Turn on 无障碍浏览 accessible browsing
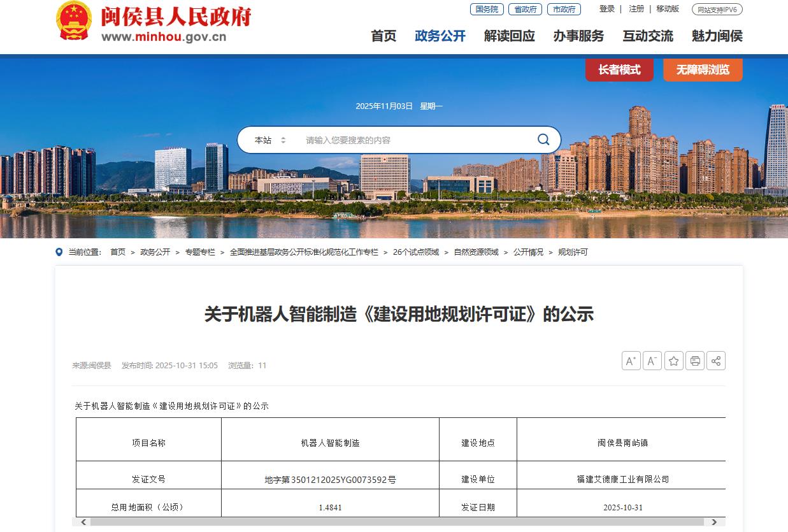The width and height of the screenshot is (788, 532). click(703, 70)
